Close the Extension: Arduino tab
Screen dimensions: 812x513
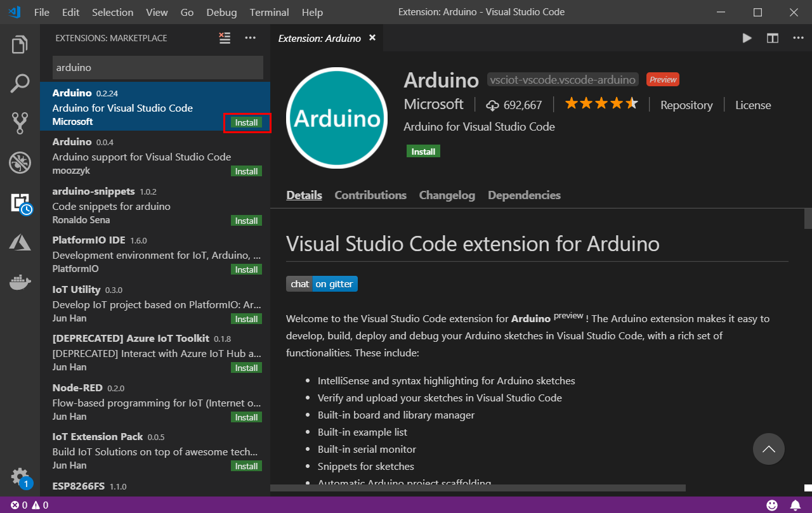coord(372,38)
